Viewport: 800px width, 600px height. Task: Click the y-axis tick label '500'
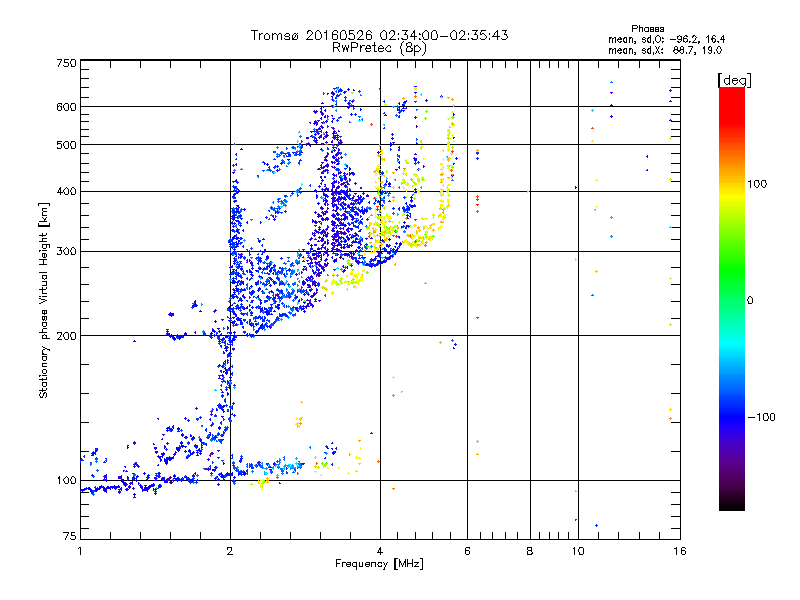(66, 145)
